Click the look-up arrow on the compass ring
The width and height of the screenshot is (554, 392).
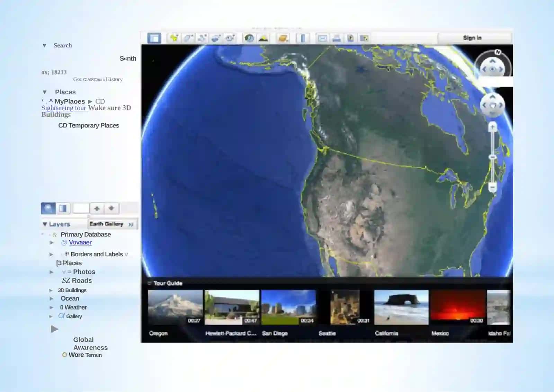(x=492, y=61)
